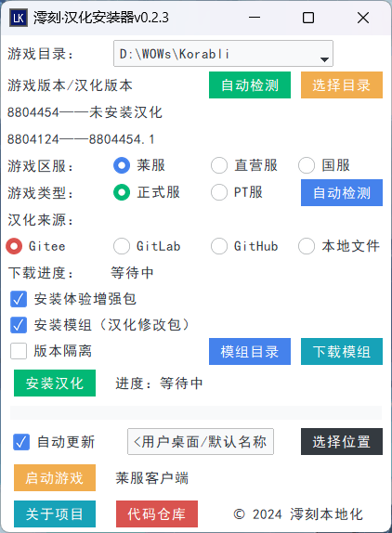
Task: Click the LK app icon in title bar
Action: 19,18
